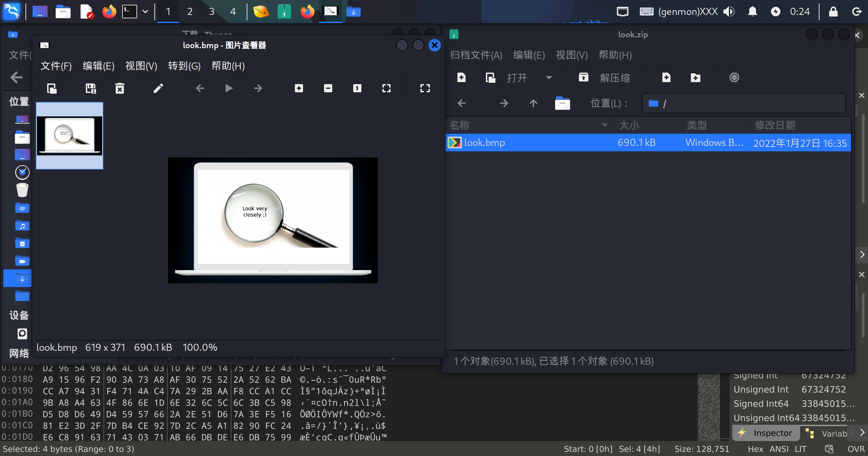Toggle fullscreen mode in image viewer
The image size is (868, 456).
pos(425,89)
